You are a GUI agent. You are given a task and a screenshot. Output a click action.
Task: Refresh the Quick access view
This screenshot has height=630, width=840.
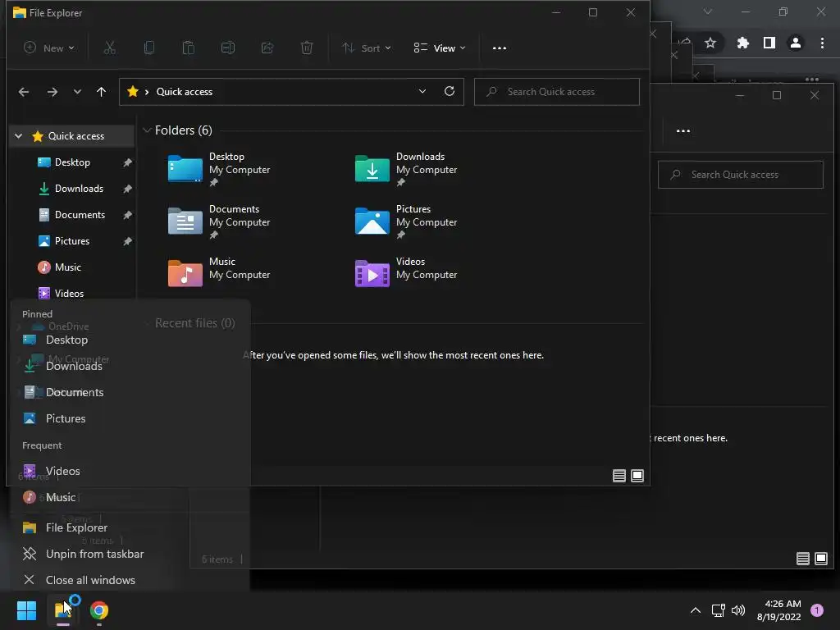450,92
